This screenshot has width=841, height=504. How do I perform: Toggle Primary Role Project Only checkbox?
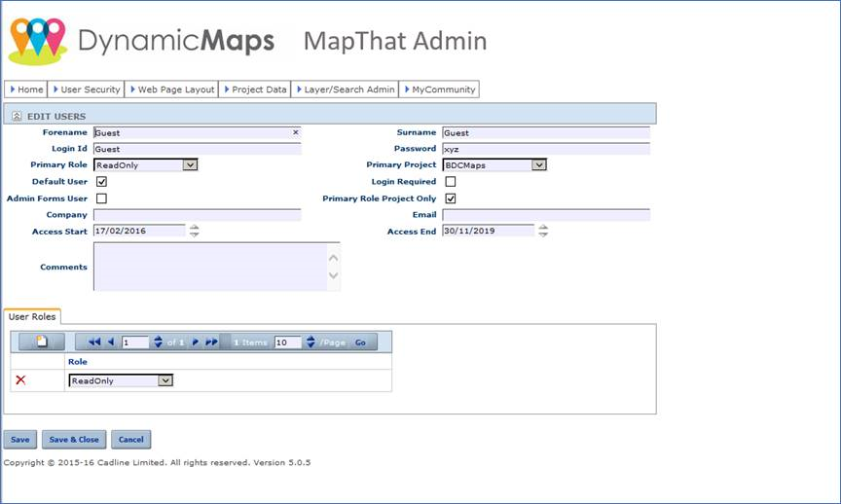click(x=451, y=198)
